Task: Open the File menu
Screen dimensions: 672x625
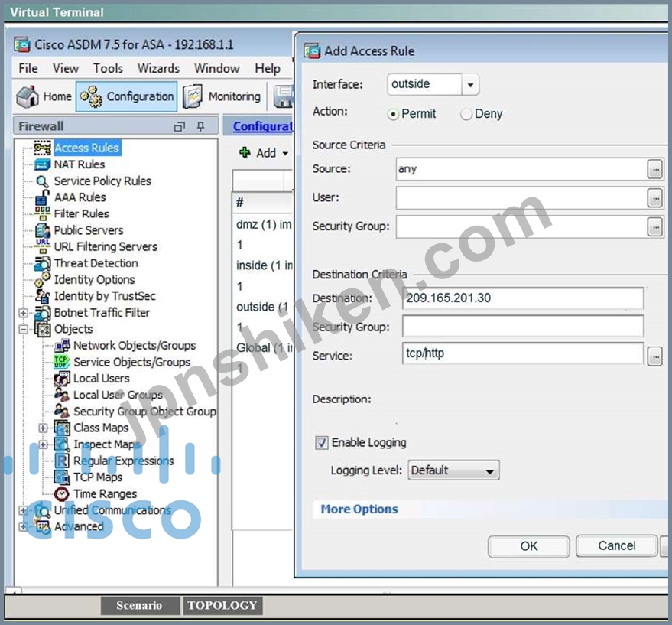Action: (28, 69)
